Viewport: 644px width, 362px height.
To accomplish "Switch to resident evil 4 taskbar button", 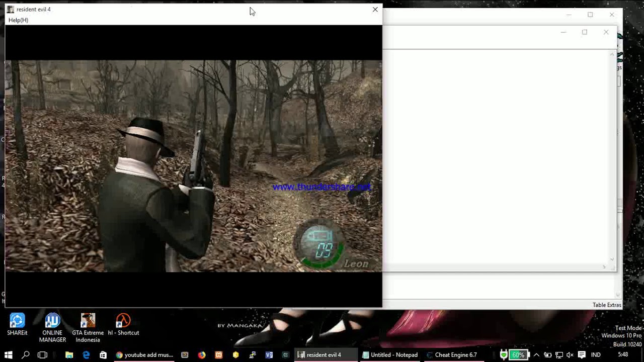I will [327, 355].
